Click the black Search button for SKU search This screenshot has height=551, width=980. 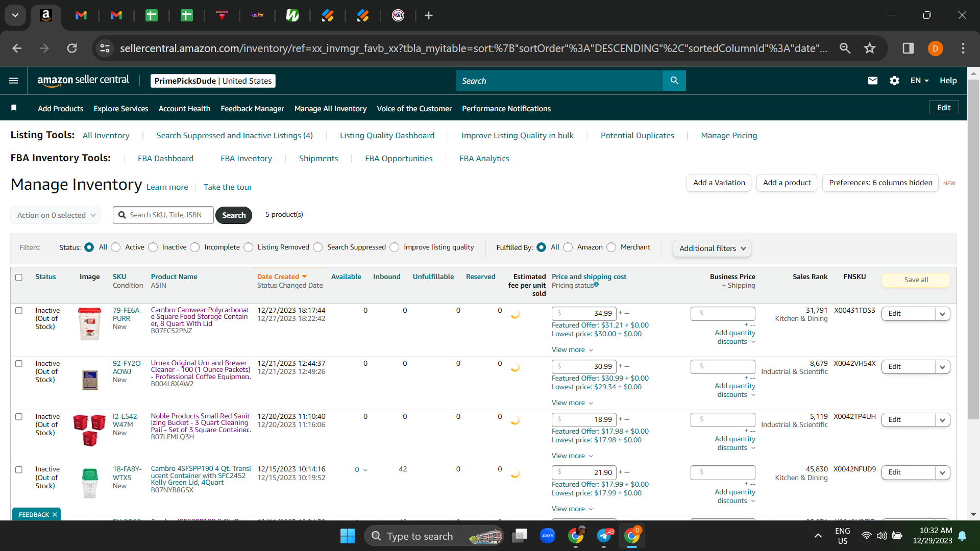pos(234,215)
